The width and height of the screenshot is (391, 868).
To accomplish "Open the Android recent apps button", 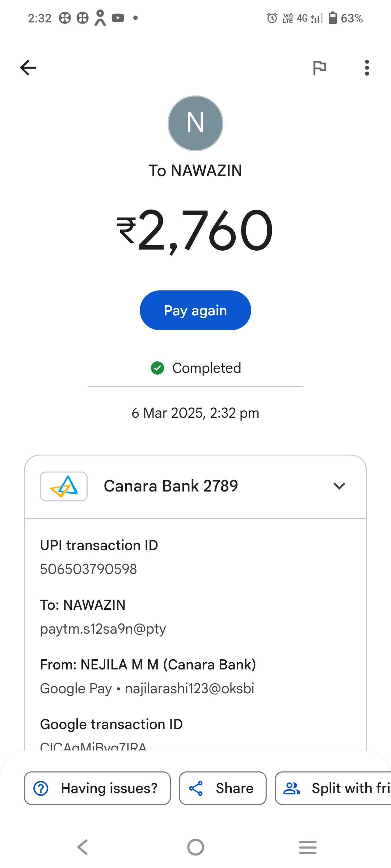I will pyautogui.click(x=308, y=847).
